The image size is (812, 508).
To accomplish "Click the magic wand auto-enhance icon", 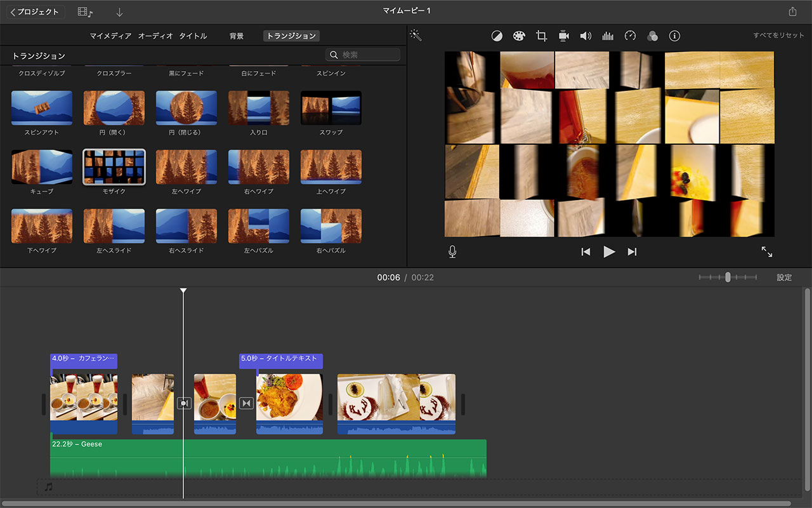I will click(x=416, y=36).
